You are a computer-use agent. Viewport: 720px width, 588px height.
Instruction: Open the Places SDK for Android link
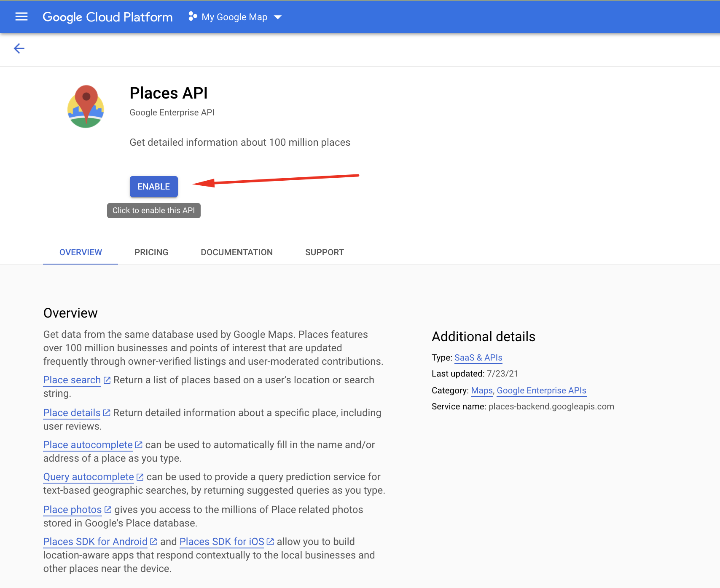pos(95,542)
